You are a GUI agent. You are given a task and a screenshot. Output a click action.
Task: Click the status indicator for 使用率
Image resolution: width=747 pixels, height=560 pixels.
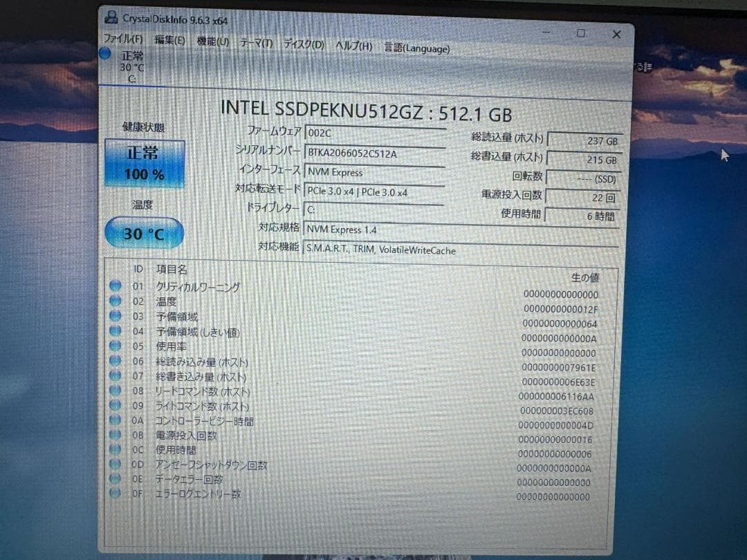click(114, 346)
